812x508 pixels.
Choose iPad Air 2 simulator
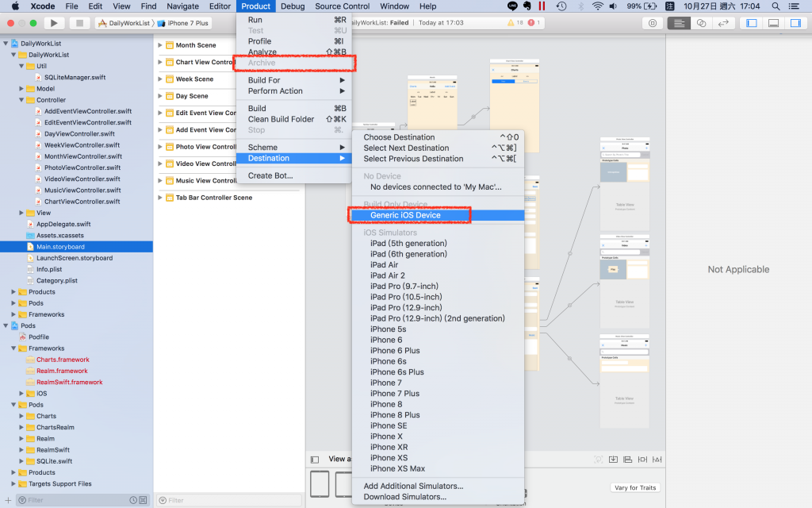(x=438, y=275)
